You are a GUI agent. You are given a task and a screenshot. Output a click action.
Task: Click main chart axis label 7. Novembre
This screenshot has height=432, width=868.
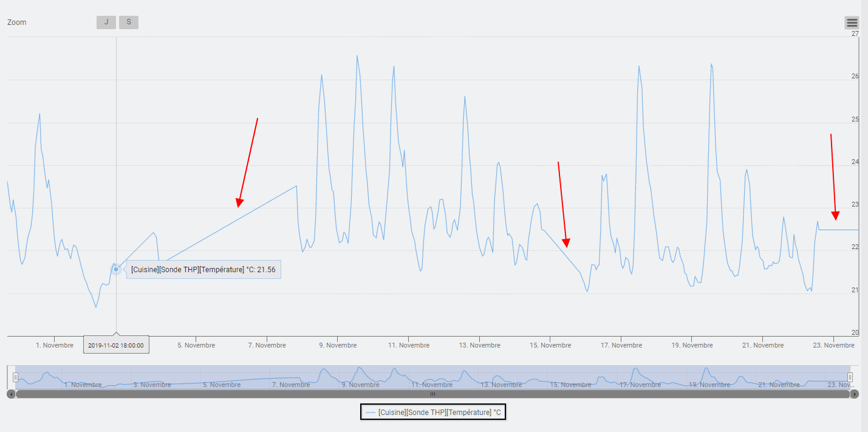tap(267, 345)
